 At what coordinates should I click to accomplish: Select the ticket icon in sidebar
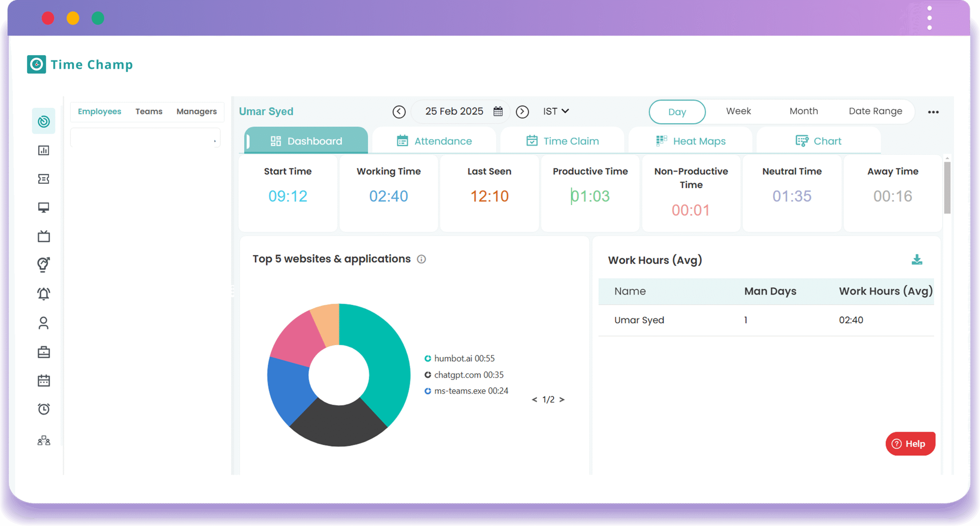tap(44, 179)
